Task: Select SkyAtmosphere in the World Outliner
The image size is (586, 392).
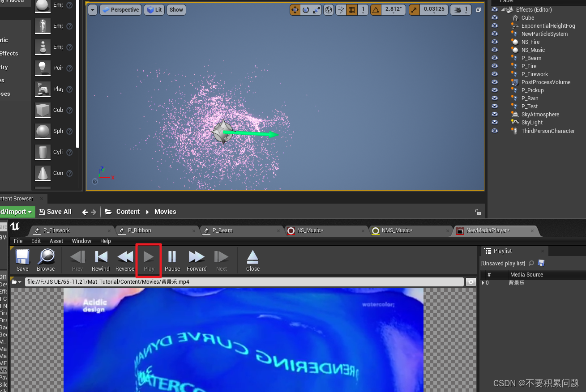Action: coord(540,115)
